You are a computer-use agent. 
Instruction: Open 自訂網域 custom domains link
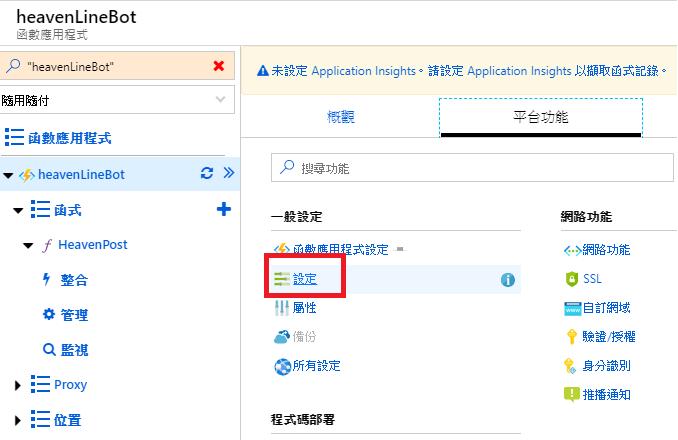(606, 308)
